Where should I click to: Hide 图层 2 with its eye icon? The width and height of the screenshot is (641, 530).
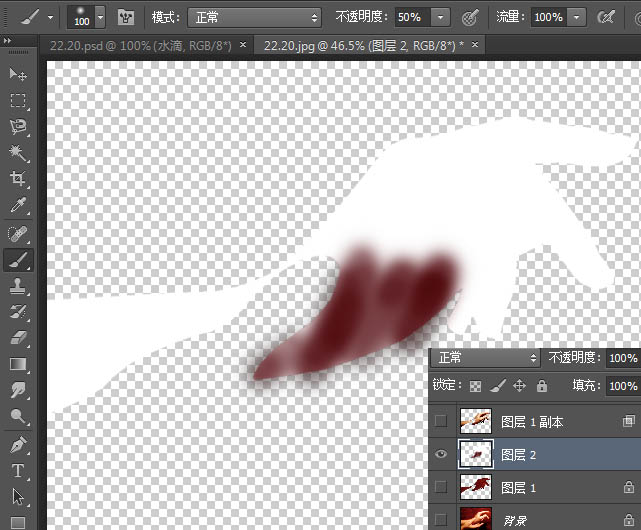tap(441, 454)
